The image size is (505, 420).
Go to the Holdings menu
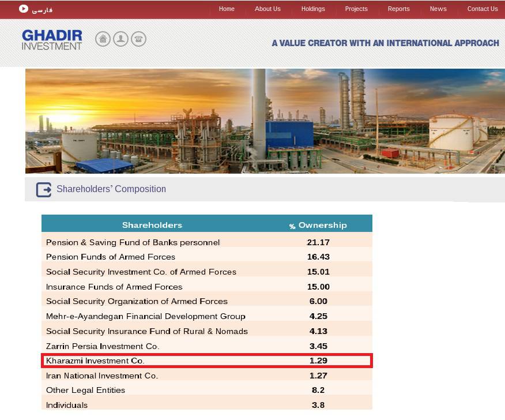click(313, 9)
